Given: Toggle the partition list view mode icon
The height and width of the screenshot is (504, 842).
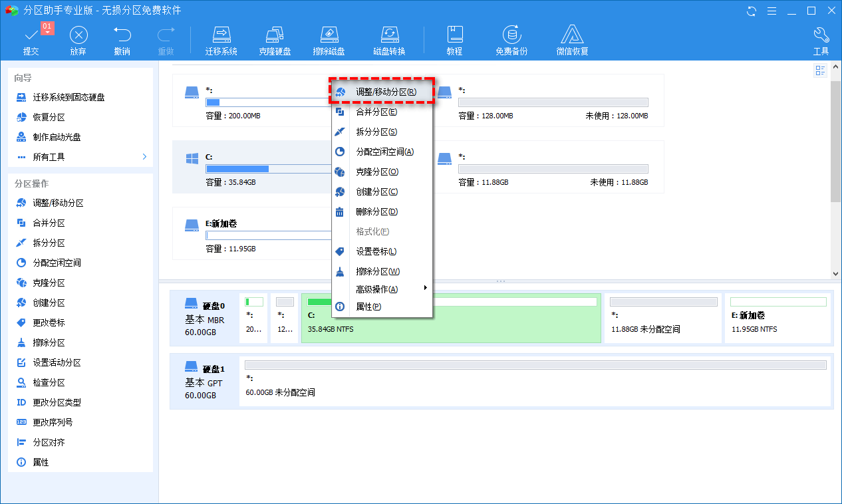Looking at the screenshot, I should [820, 71].
